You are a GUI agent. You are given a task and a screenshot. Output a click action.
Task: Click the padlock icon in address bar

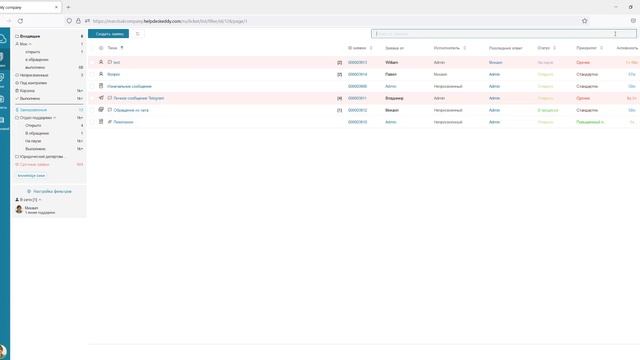[78, 21]
